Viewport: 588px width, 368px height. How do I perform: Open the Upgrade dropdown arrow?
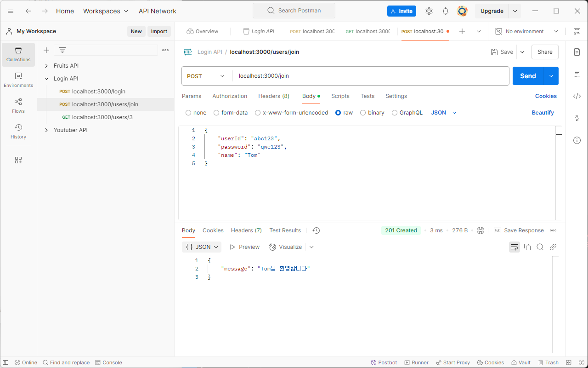click(x=515, y=11)
